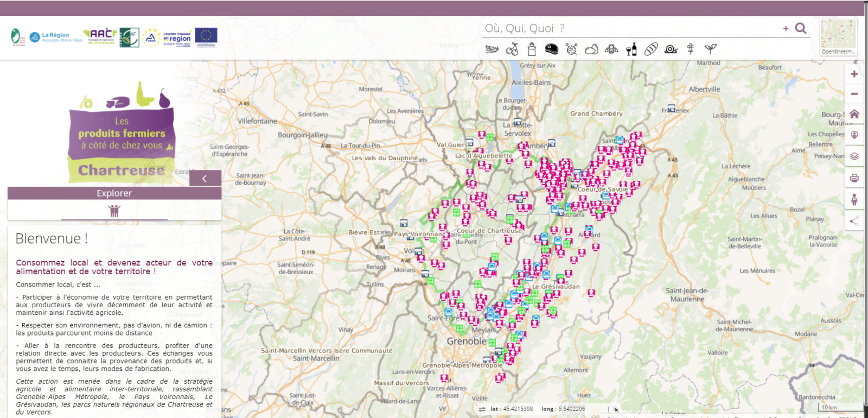Choose the meat steak category icon
The width and height of the screenshot is (868, 418).
coord(552,49)
